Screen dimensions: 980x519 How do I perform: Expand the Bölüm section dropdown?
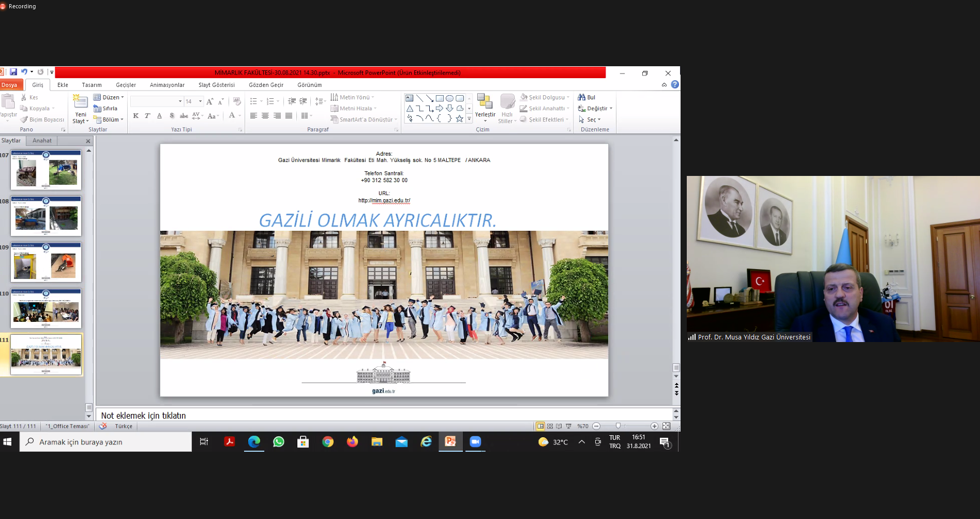[109, 120]
